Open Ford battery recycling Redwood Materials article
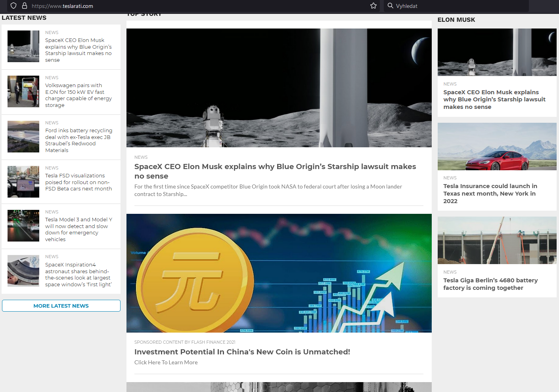The width and height of the screenshot is (559, 392). click(x=78, y=140)
